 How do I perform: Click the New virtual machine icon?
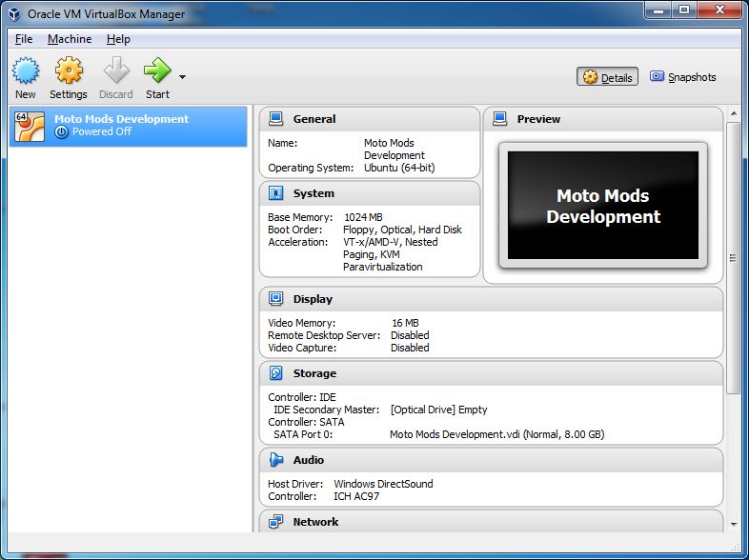click(x=26, y=70)
